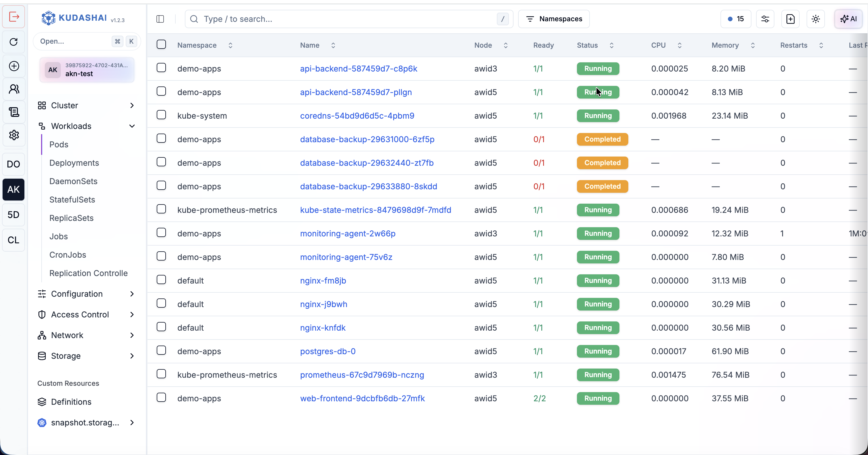Check the monitoring-agent-2w66p row checkbox
The width and height of the screenshot is (868, 455).
click(161, 233)
